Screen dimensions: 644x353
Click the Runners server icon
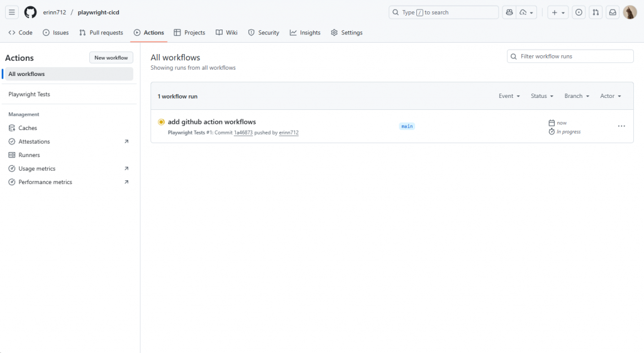coord(12,155)
